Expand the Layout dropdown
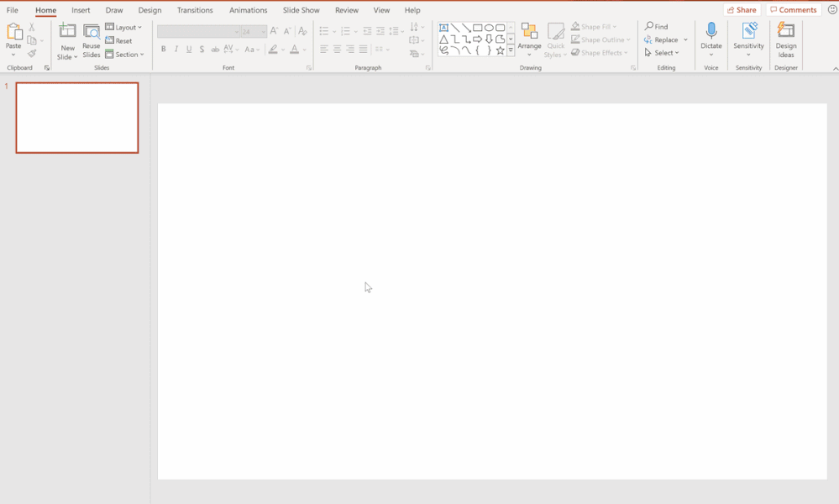This screenshot has height=504, width=839. click(x=123, y=27)
